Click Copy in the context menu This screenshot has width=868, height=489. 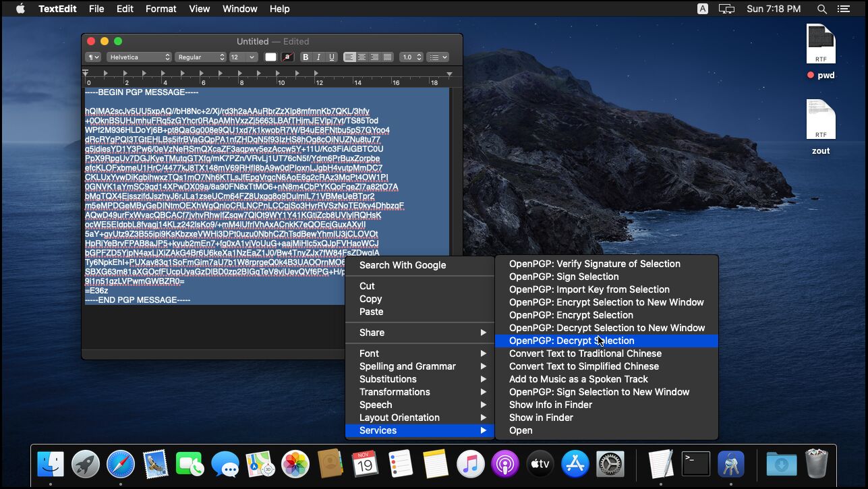pos(370,299)
